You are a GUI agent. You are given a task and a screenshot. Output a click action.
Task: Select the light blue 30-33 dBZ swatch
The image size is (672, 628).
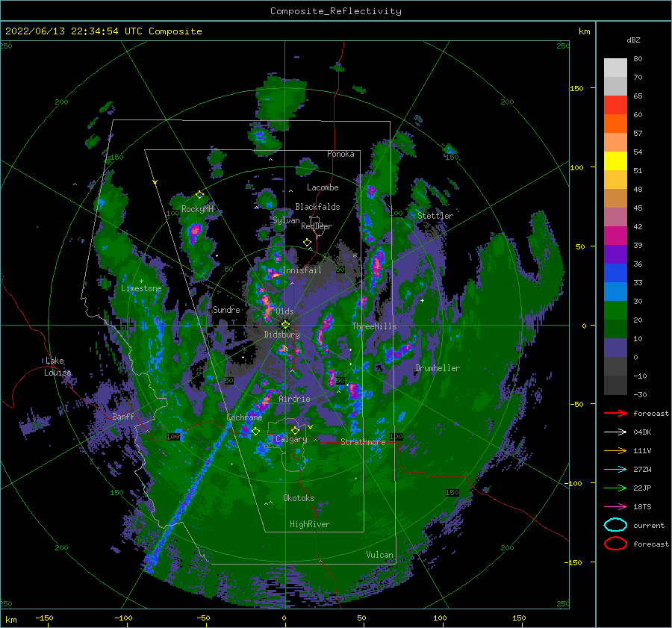tap(615, 292)
